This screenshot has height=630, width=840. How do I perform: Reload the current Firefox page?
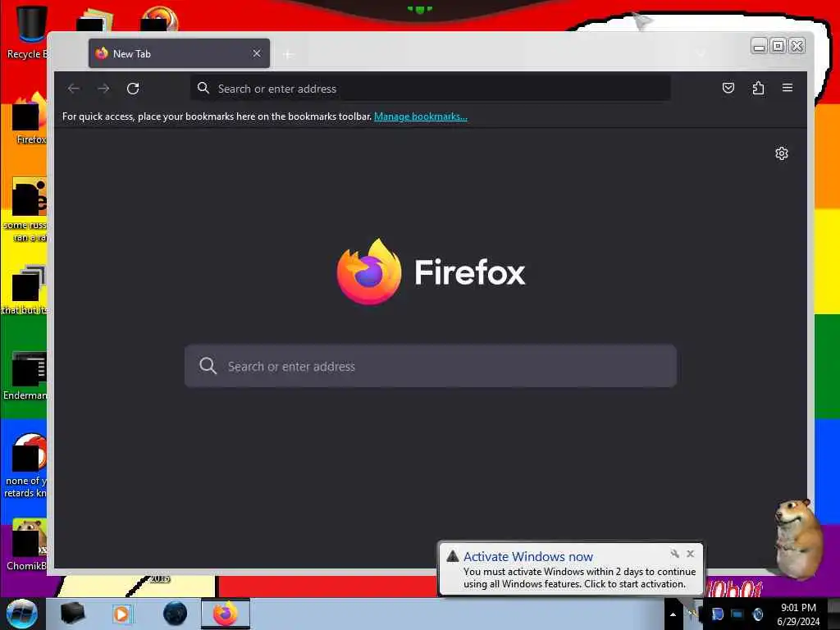tap(133, 89)
